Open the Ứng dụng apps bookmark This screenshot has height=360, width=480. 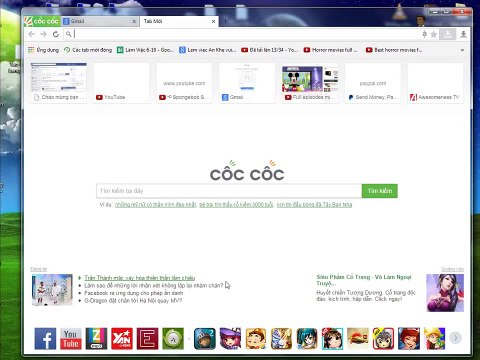[x=43, y=50]
